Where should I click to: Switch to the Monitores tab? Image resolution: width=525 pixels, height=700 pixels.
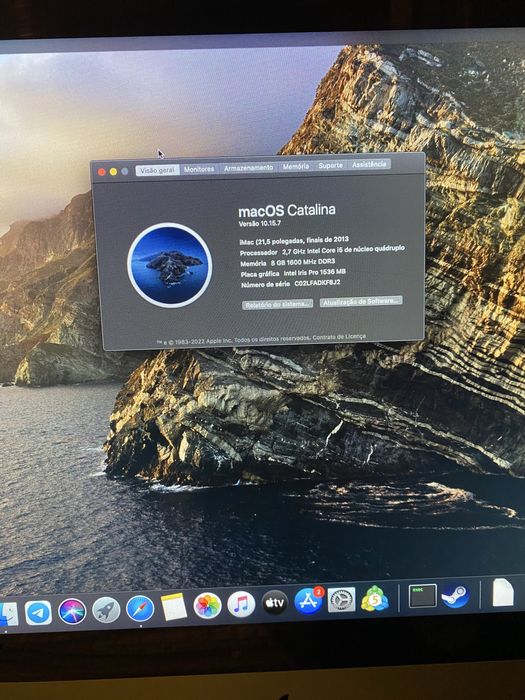tap(199, 169)
